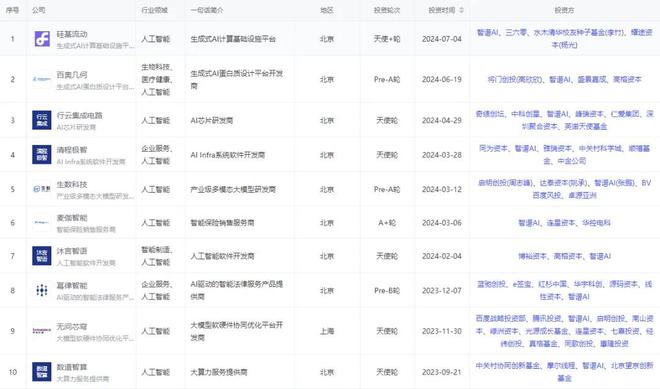Image resolution: width=660 pixels, height=389 pixels.
Task: Click the 生数科技 company name
Action: click(x=72, y=184)
